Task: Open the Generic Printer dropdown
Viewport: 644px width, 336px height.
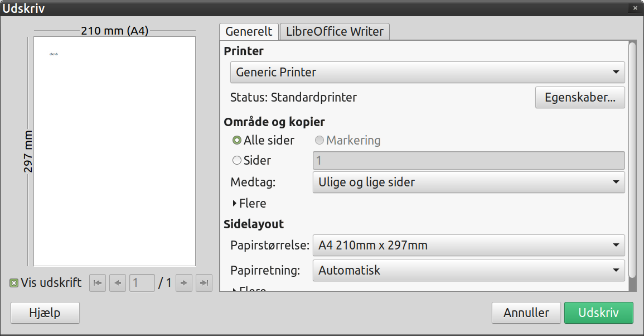Action: click(427, 73)
